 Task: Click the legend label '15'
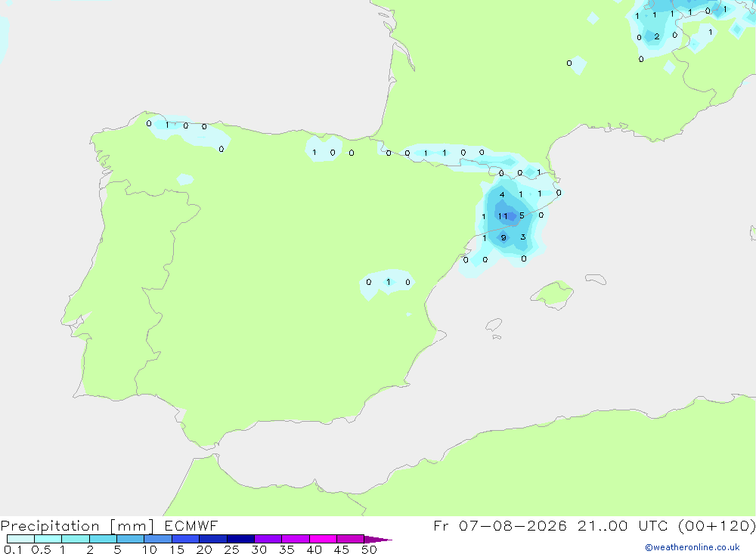point(177,549)
